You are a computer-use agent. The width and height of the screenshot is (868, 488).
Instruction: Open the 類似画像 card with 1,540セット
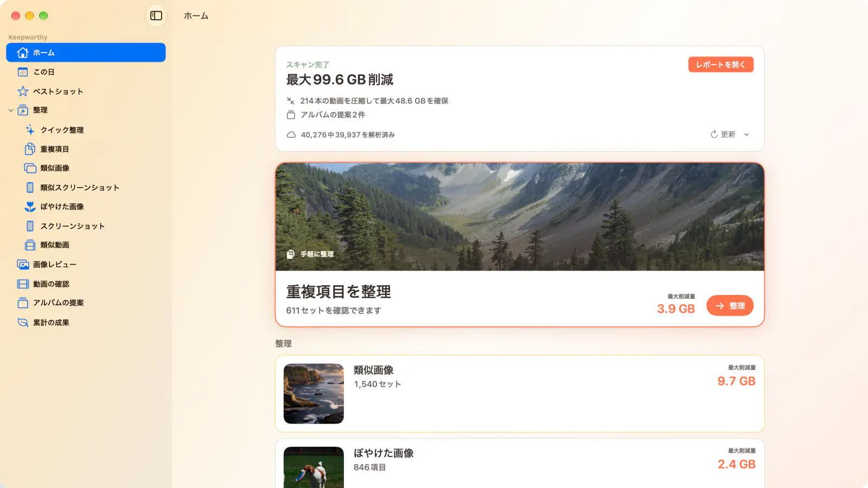click(520, 394)
